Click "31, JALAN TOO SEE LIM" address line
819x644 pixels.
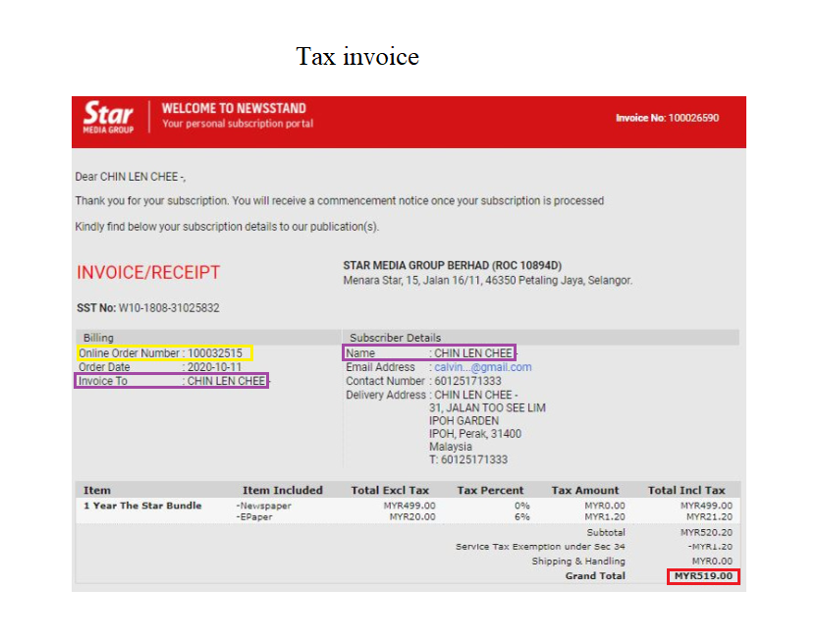point(487,408)
